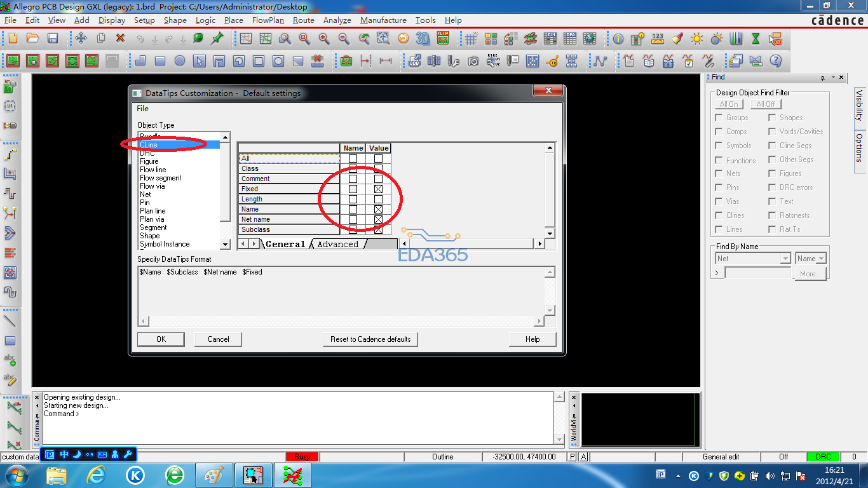
Task: Open a design with the folder icon
Action: coord(32,38)
